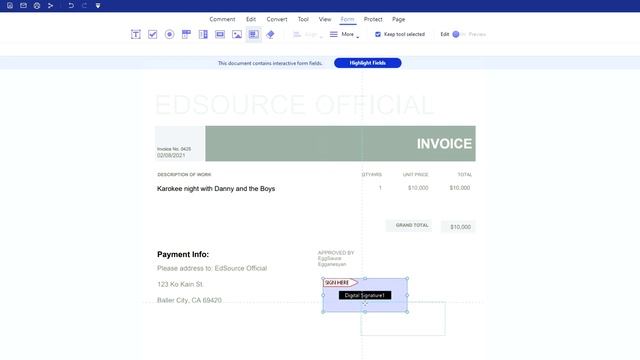Click the Save icon in title bar
The width and height of the screenshot is (640, 360).
coord(10,5)
